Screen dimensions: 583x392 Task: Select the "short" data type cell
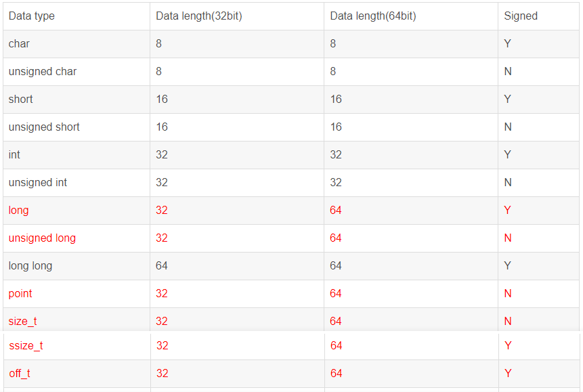[x=20, y=100]
